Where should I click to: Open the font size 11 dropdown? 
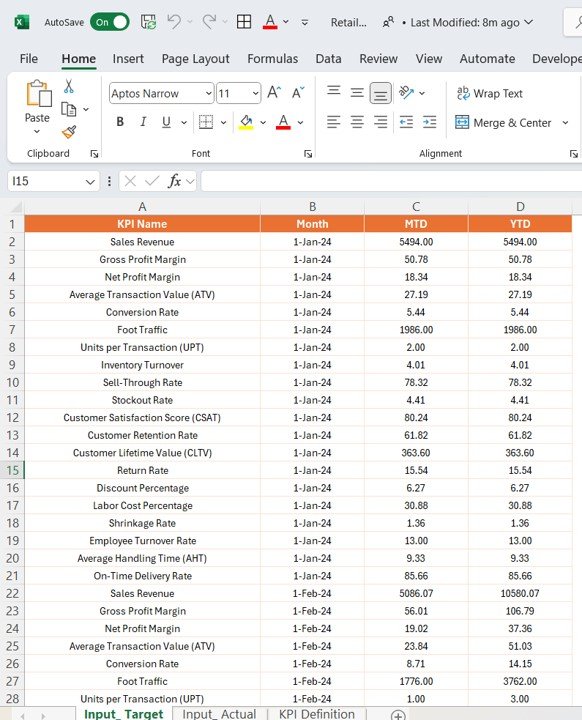255,94
